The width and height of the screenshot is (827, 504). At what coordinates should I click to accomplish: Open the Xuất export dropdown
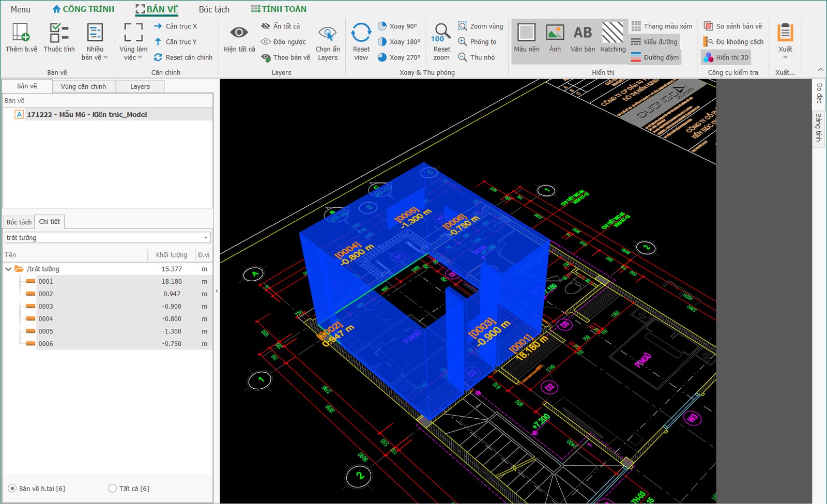pos(785,41)
